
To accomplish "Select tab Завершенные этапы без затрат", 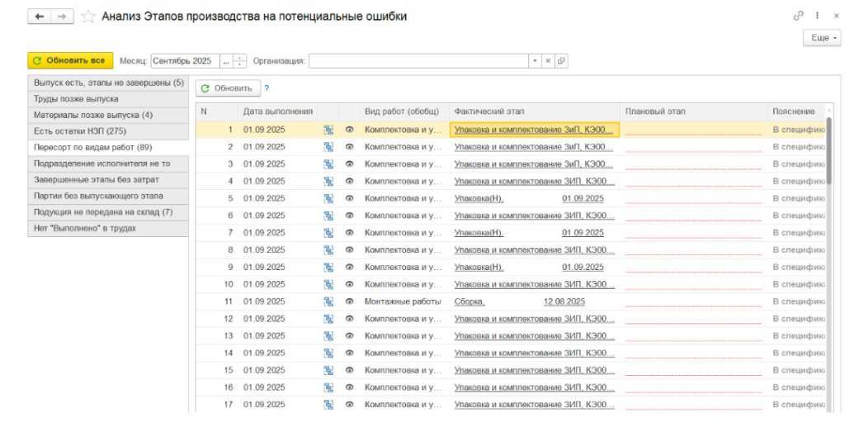I will (x=108, y=180).
